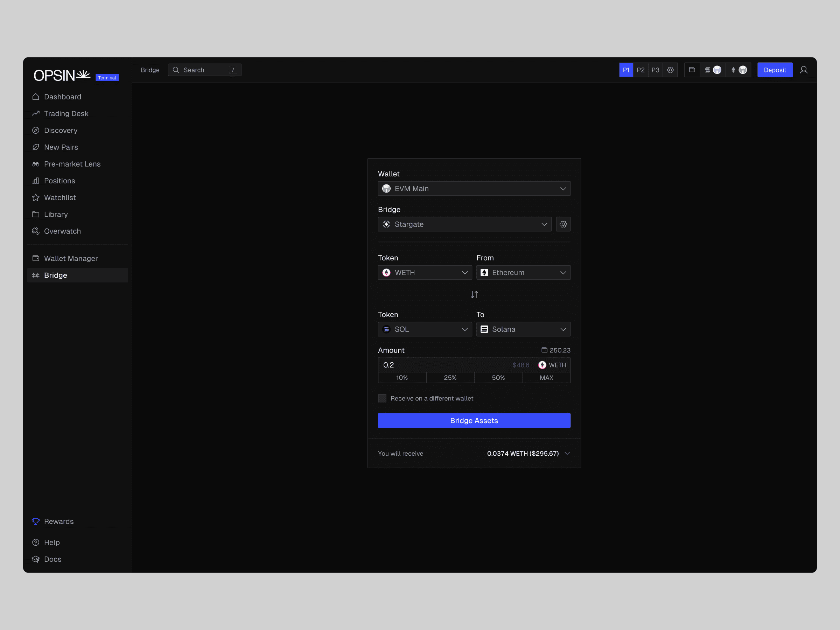The image size is (840, 630).
Task: Select the Solana wallet icon in the top bar
Action: click(x=712, y=70)
